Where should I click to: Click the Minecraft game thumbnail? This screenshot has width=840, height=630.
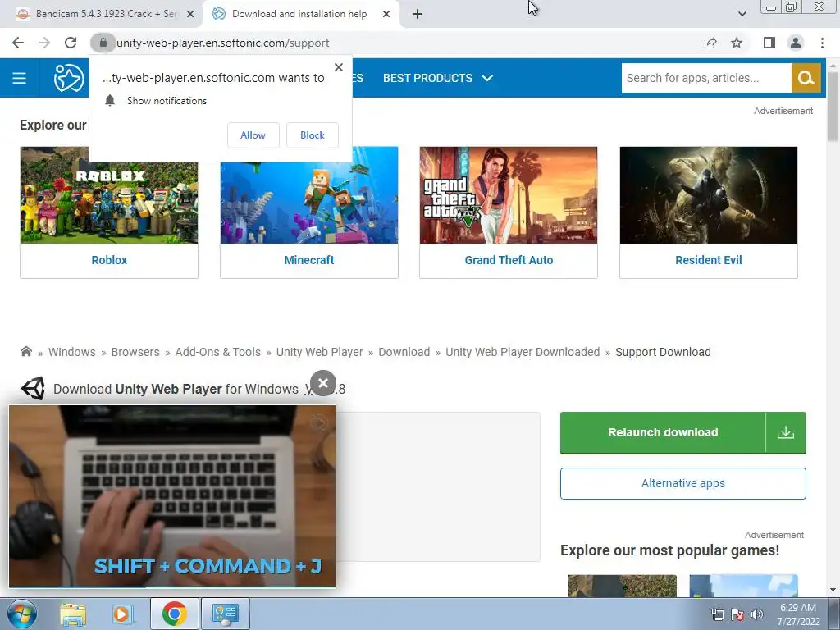pyautogui.click(x=309, y=195)
